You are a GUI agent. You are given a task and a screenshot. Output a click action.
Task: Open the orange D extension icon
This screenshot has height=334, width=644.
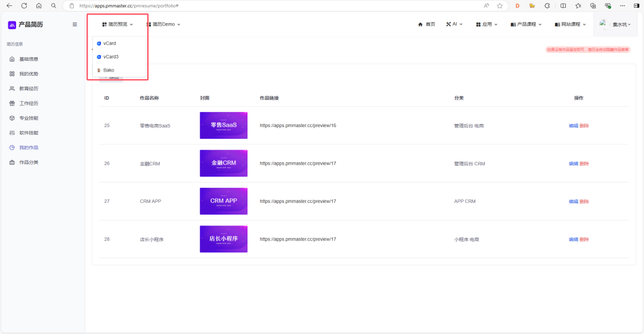[518, 6]
